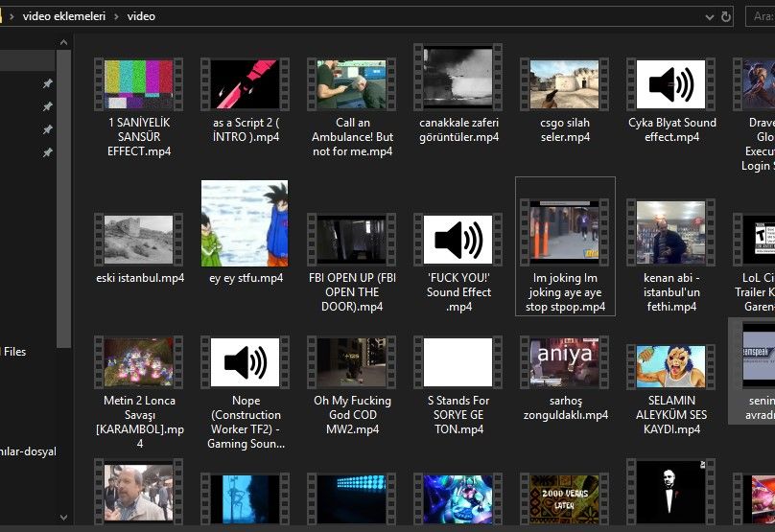Click the 'Oh My Fucking God COD MW2.mp4' label
Viewport: 775px width, 532px height.
(352, 415)
